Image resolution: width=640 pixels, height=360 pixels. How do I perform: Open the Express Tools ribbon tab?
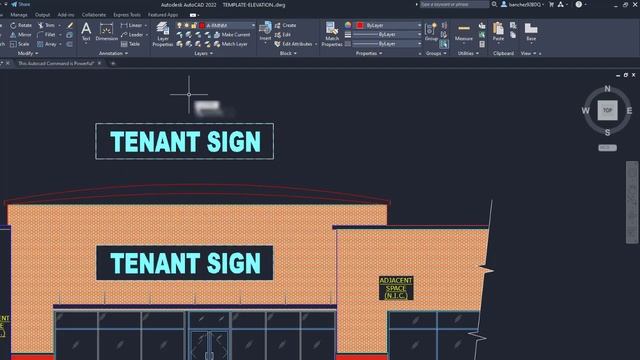(x=127, y=15)
